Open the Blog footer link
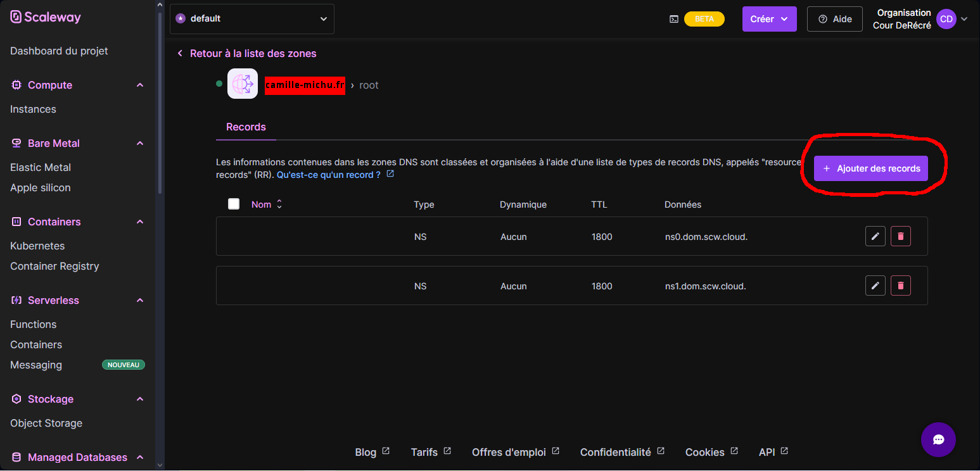 click(372, 452)
